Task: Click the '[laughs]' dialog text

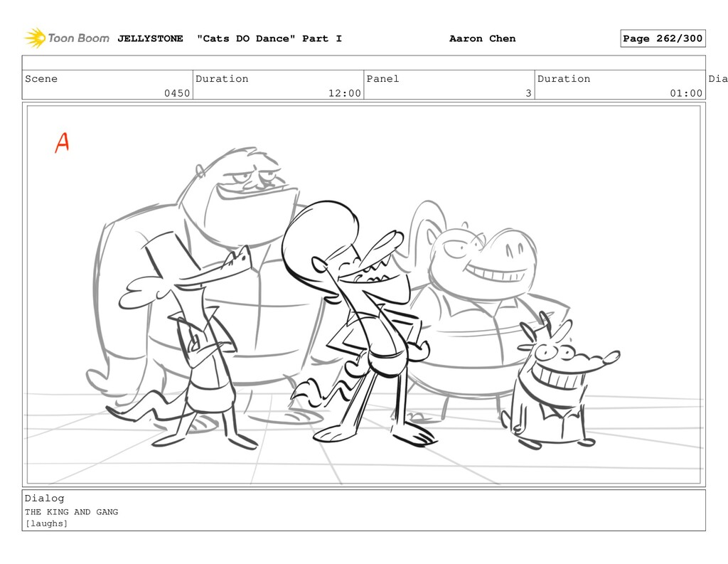Action: pyautogui.click(x=46, y=523)
